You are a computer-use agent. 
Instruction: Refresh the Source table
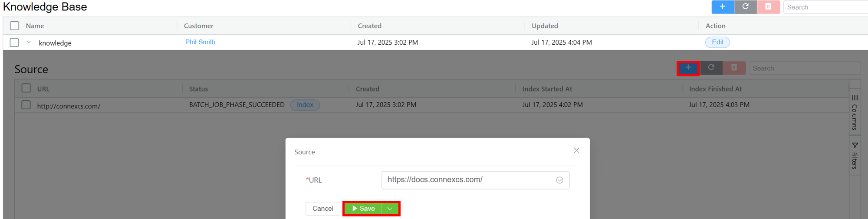(711, 68)
